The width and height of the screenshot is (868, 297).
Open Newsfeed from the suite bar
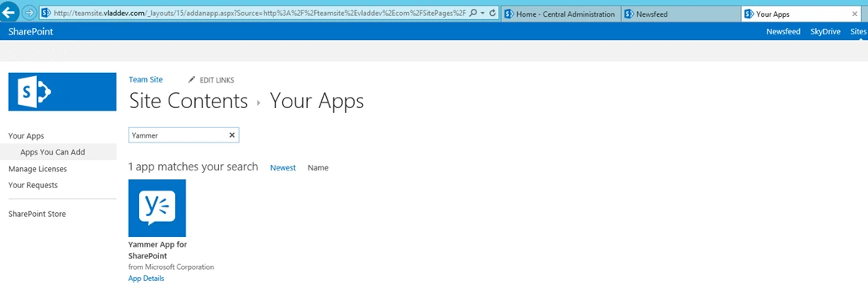pyautogui.click(x=783, y=31)
